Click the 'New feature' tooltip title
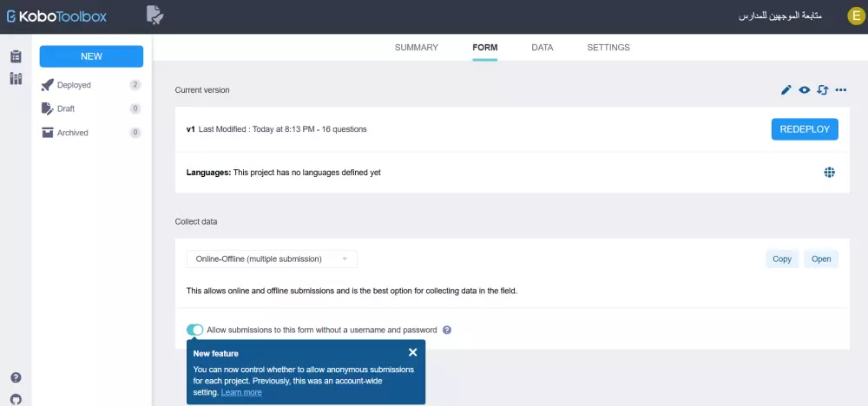Image resolution: width=868 pixels, height=406 pixels. coord(216,353)
